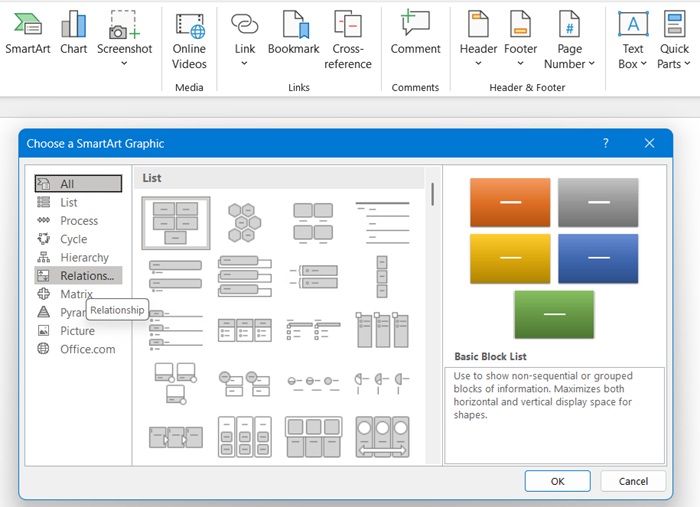Click the gray block in preview
The height and width of the screenshot is (507, 700).
[x=598, y=203]
